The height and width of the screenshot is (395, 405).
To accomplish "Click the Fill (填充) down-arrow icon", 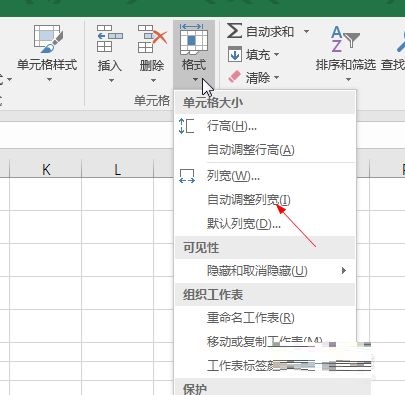I will pos(234,54).
